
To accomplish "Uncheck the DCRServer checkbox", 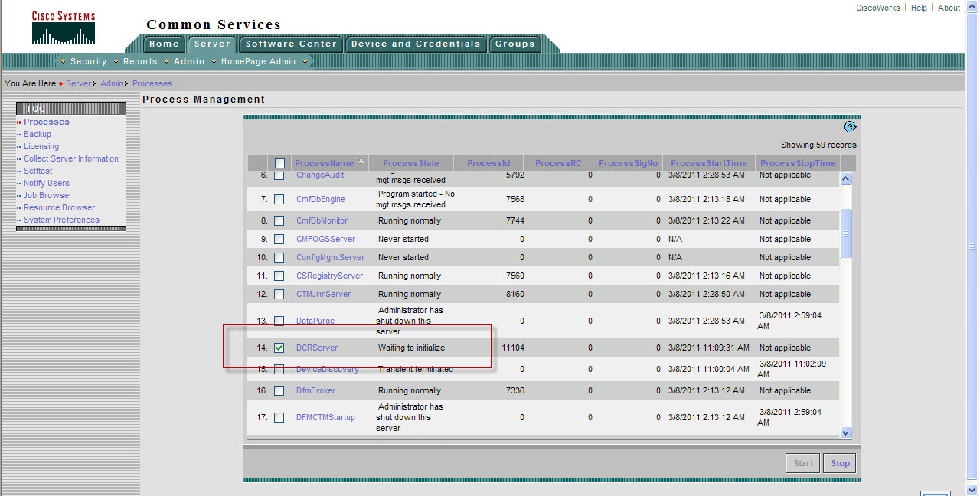I will (x=279, y=348).
